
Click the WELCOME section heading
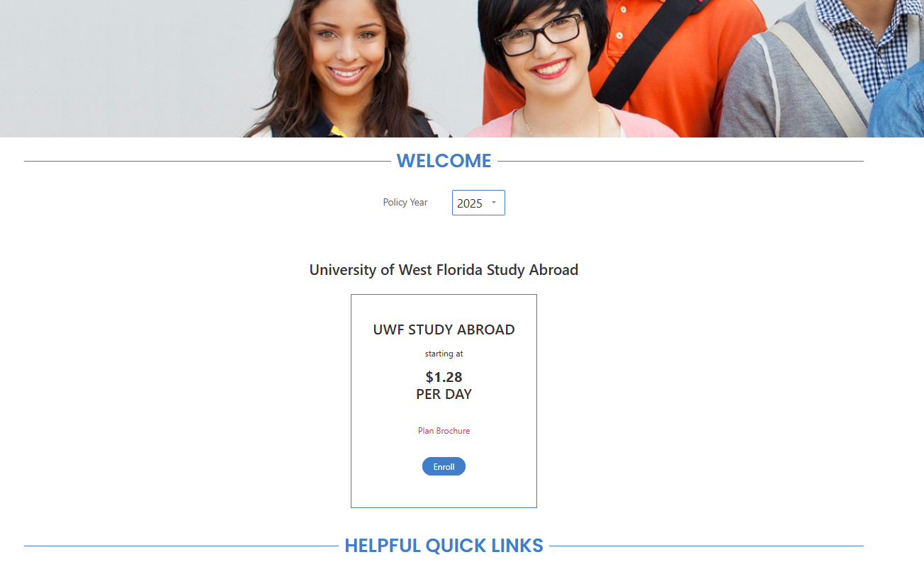(x=444, y=161)
